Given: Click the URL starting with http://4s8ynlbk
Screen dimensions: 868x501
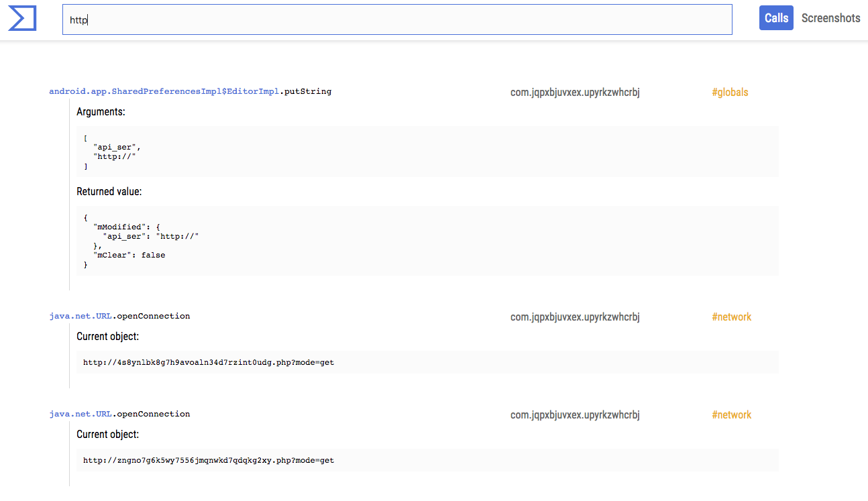Looking at the screenshot, I should [x=209, y=362].
